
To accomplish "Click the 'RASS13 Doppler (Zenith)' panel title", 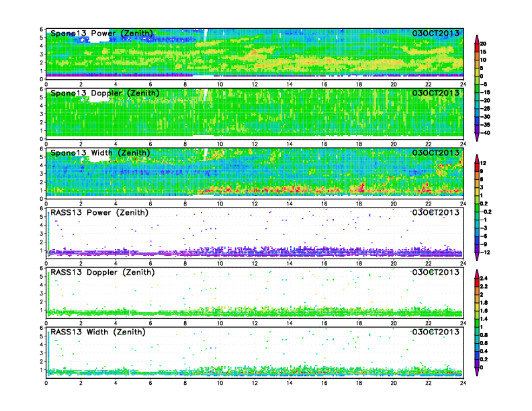I will 103,272.
